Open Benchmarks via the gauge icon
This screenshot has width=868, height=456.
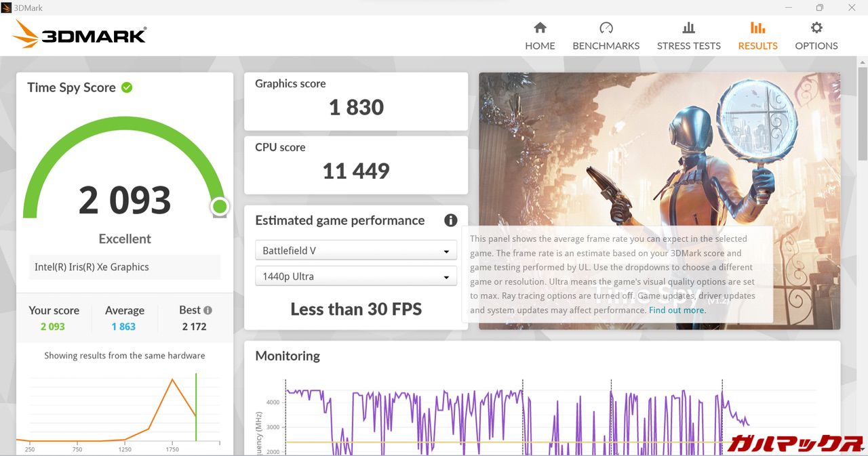pyautogui.click(x=606, y=28)
